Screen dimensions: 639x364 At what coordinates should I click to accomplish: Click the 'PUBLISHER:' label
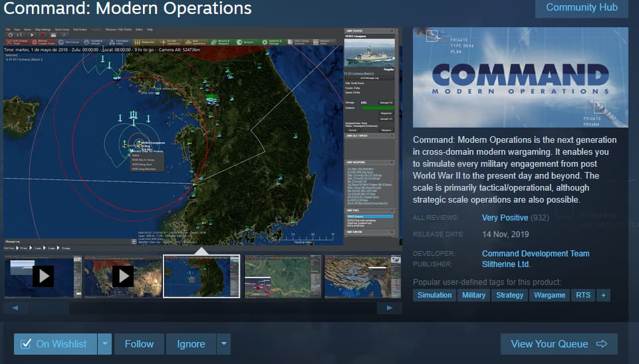433,264
